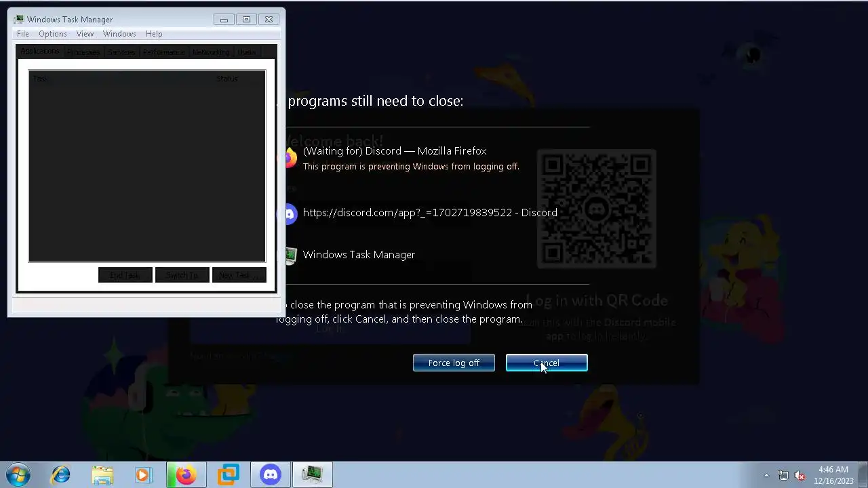This screenshot has height=488, width=868.
Task: Switch to the Services tab
Action: (121, 52)
